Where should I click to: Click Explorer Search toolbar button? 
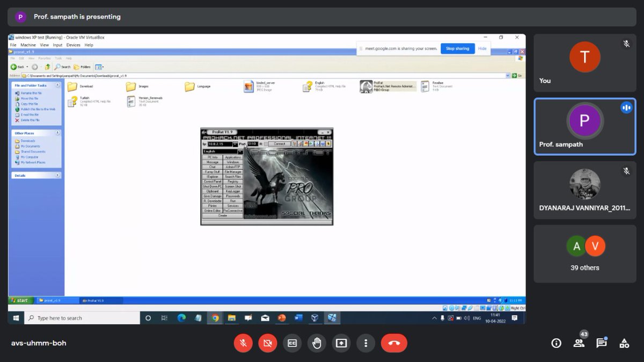pos(62,67)
